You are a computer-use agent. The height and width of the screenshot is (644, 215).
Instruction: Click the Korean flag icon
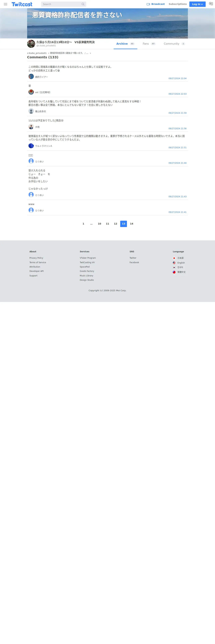click(174, 267)
